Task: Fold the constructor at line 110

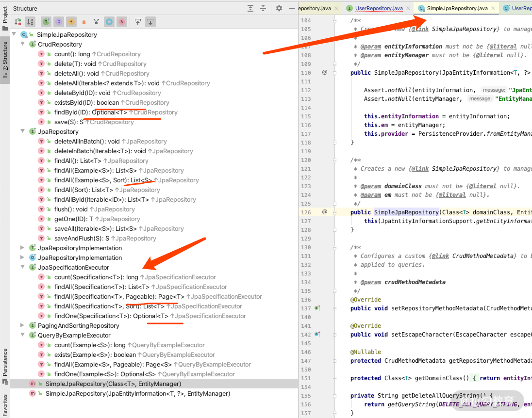Action: click(334, 73)
